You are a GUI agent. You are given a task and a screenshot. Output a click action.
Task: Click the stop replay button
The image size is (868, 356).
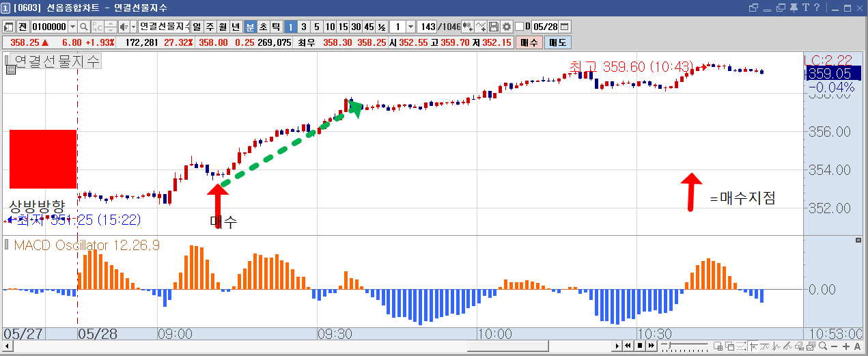639,346
